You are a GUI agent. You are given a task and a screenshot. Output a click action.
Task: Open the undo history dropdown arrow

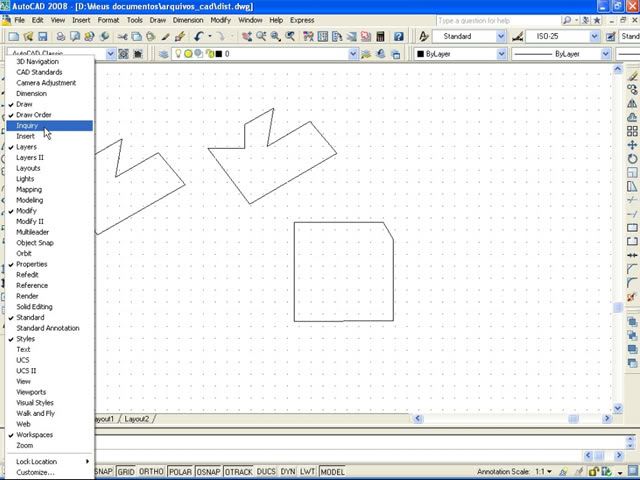210,37
